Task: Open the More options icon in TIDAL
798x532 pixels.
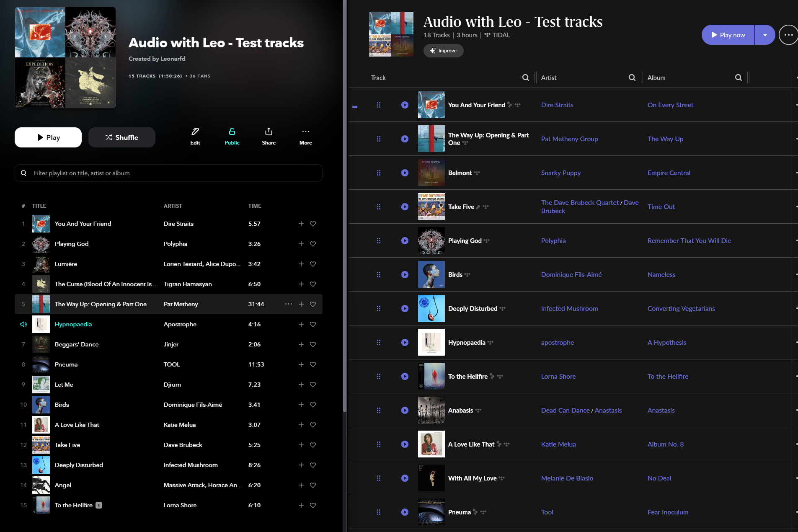Action: [x=306, y=132]
